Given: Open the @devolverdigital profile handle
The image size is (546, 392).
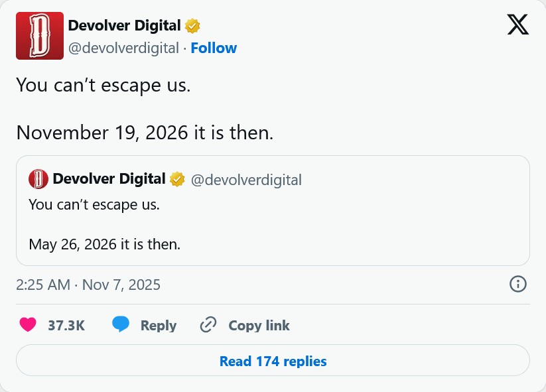Looking at the screenshot, I should [x=123, y=48].
